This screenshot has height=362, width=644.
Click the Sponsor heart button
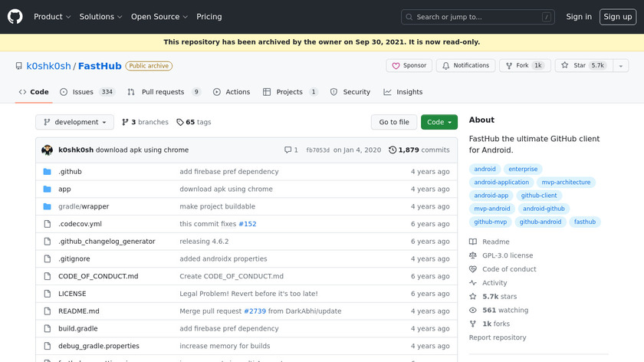409,66
